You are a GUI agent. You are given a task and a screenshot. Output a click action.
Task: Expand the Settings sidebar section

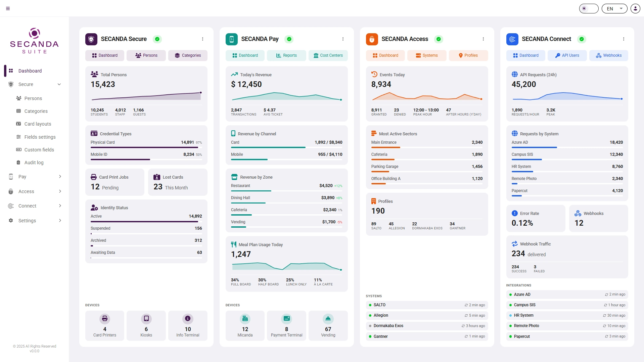pos(34,221)
